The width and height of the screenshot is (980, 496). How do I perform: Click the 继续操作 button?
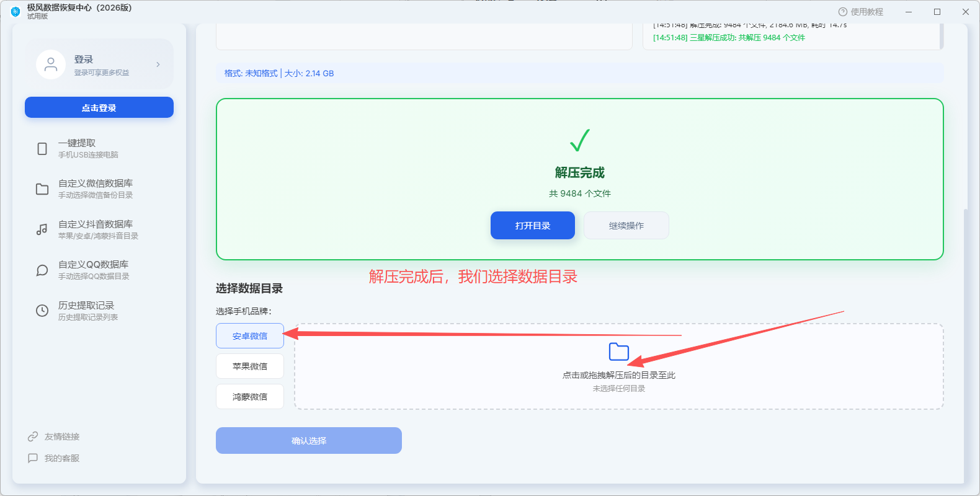click(x=626, y=226)
